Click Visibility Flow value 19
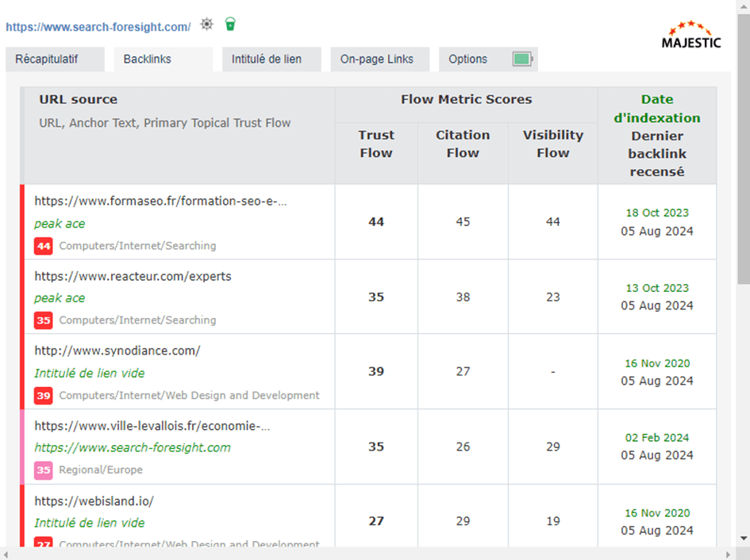 click(x=553, y=521)
